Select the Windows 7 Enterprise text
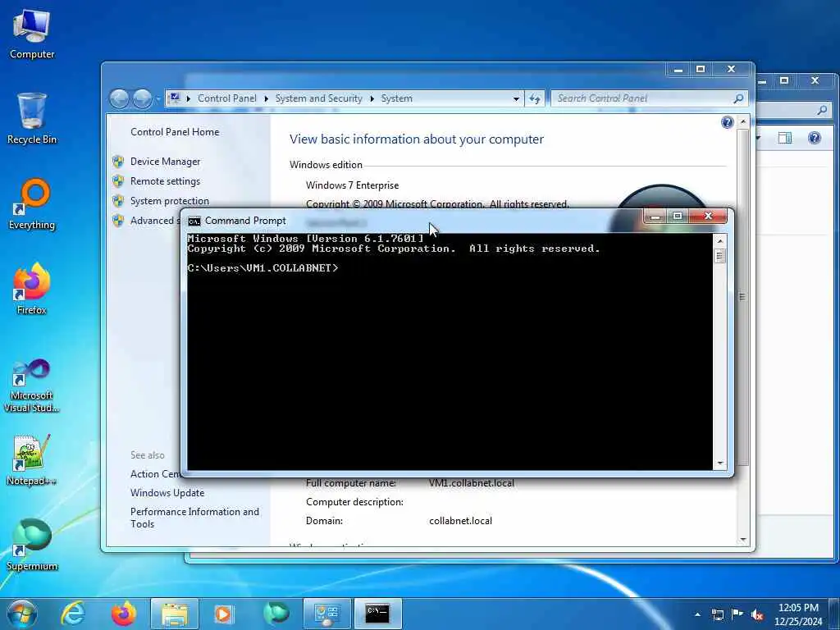840x630 pixels. pos(353,185)
